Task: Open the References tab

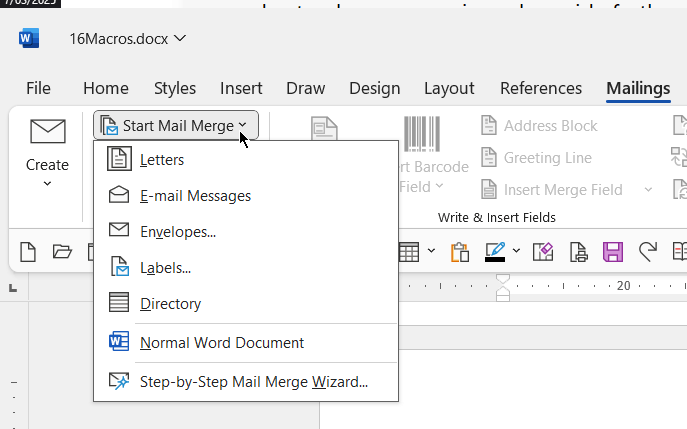Action: tap(541, 89)
